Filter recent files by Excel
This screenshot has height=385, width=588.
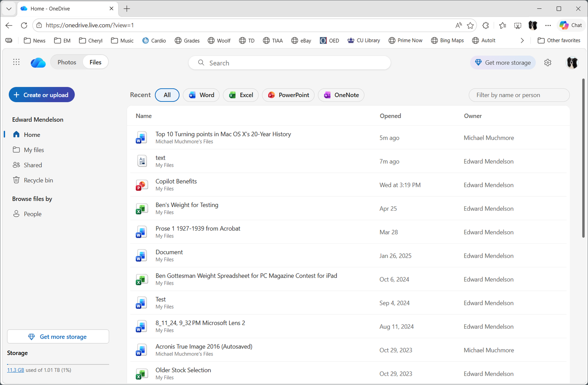[241, 95]
